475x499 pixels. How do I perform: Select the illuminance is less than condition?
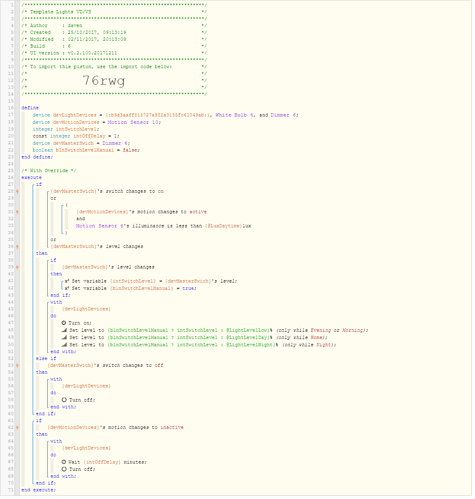[164, 227]
